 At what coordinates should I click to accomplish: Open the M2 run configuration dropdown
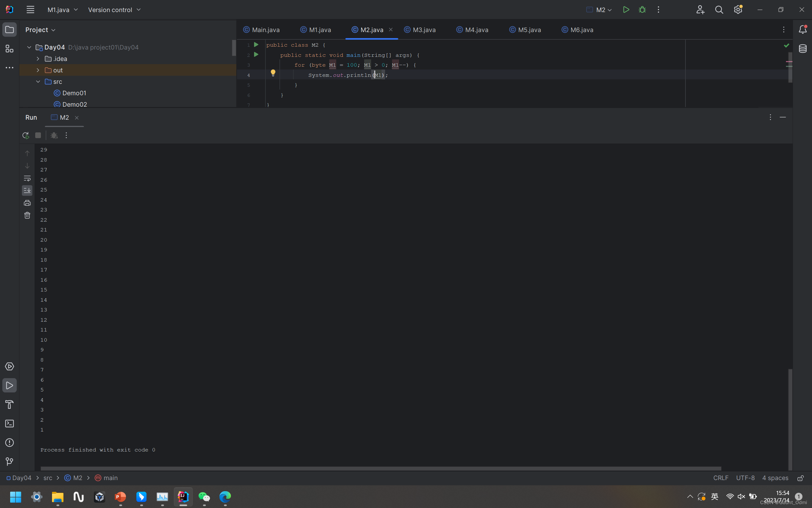pos(599,10)
